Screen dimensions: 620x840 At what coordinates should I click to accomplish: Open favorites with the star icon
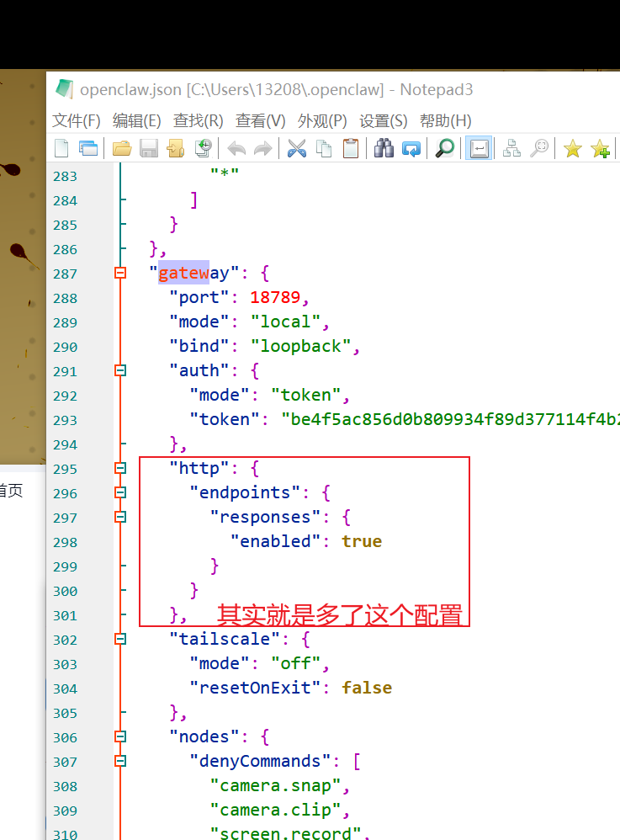(x=572, y=148)
